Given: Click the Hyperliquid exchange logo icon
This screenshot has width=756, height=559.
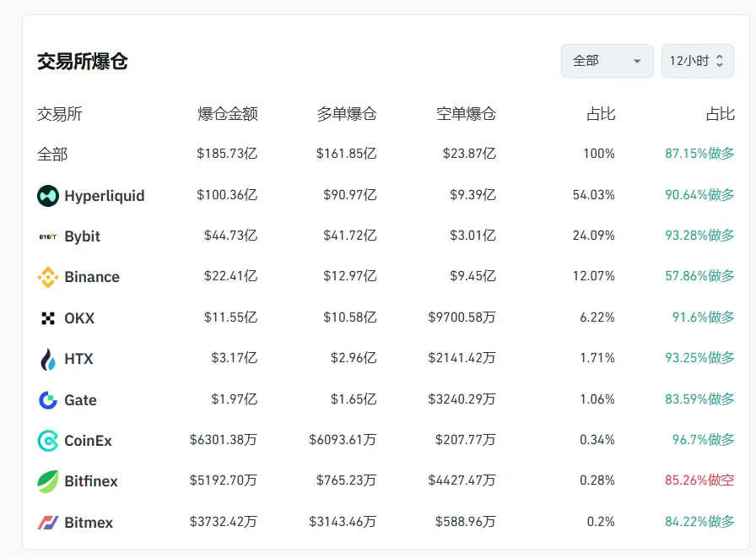Looking at the screenshot, I should 48,196.
